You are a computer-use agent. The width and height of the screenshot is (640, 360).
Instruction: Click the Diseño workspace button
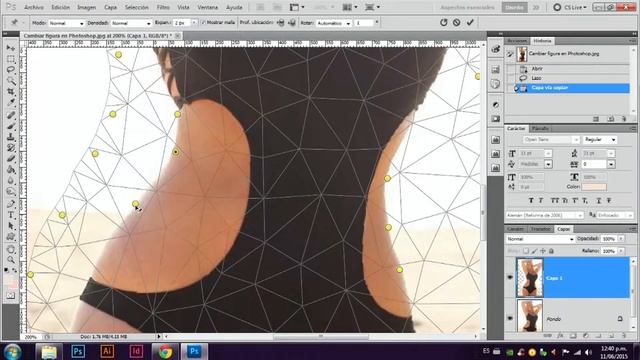514,7
